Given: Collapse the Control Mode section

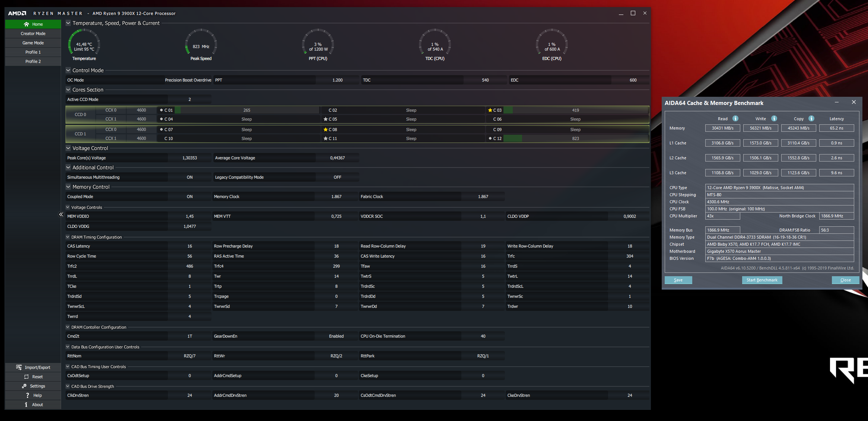Looking at the screenshot, I should (68, 70).
